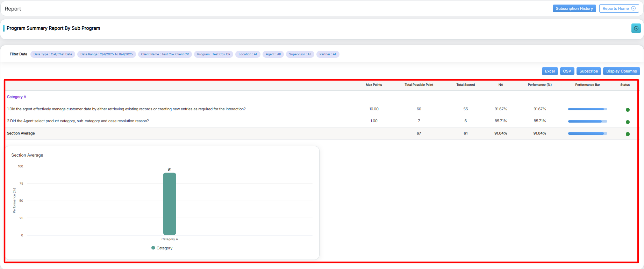Expand the Category A section header

[x=16, y=97]
